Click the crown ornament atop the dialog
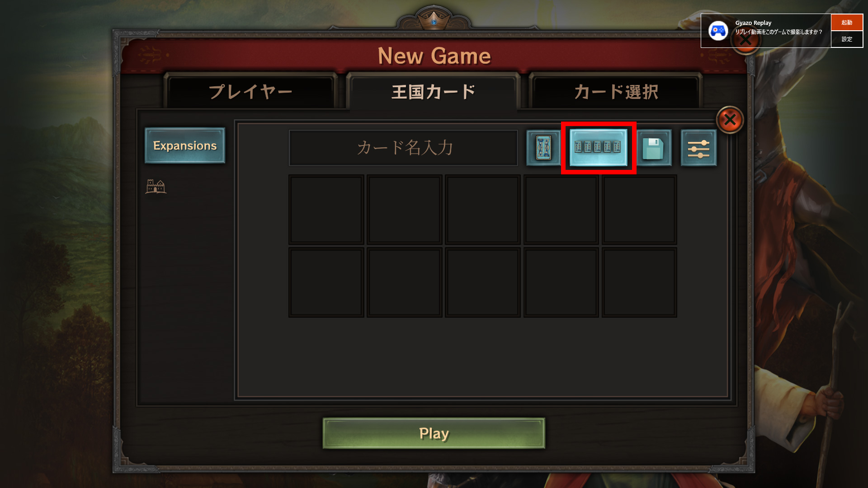Screen dimensions: 868x488 (434, 19)
